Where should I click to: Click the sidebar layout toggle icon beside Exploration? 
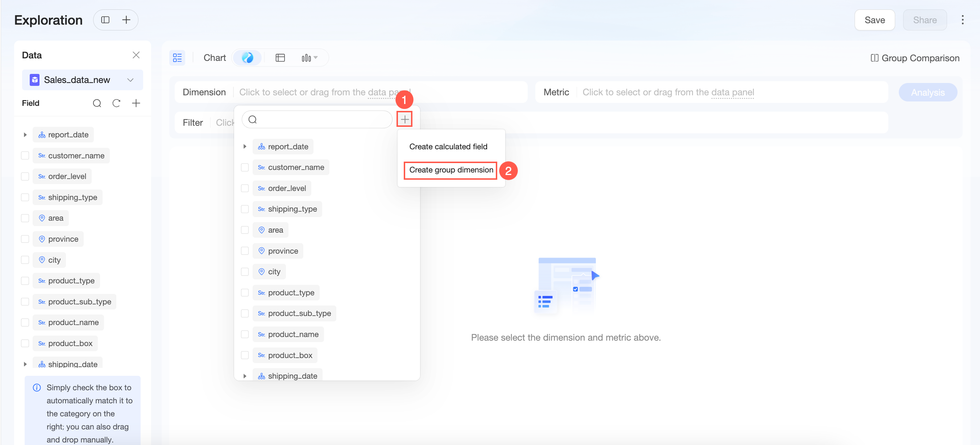[105, 20]
